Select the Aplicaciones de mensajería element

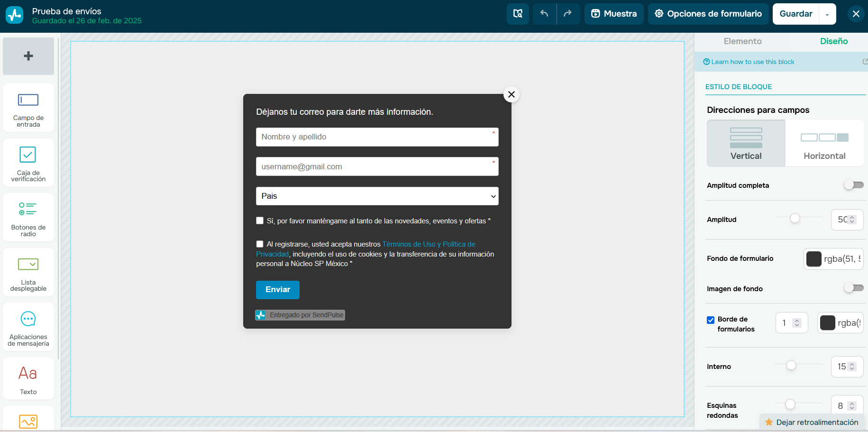click(x=28, y=327)
